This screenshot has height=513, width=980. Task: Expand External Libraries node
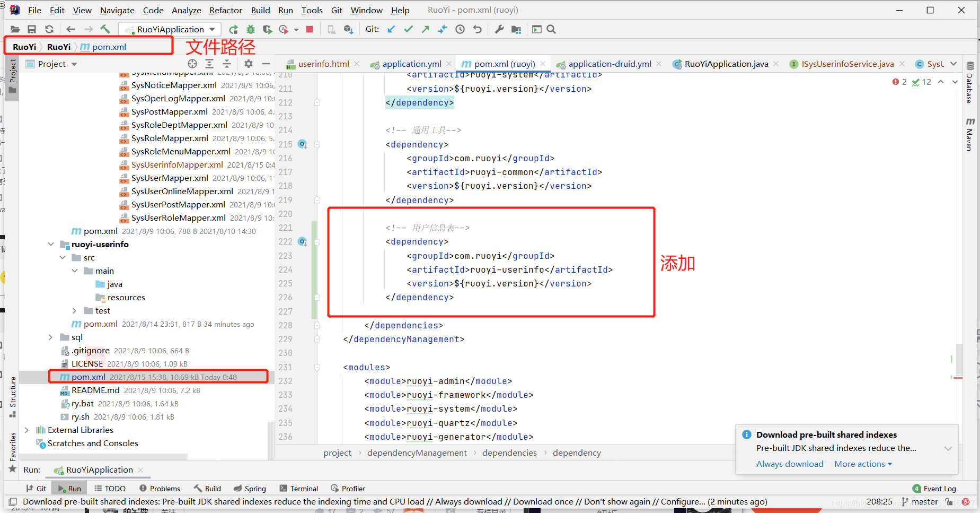27,430
